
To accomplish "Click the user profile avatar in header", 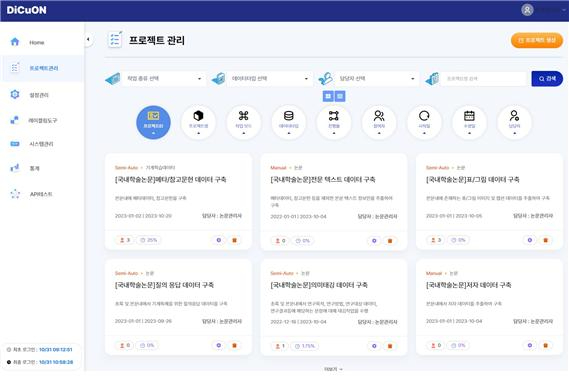I will [527, 10].
